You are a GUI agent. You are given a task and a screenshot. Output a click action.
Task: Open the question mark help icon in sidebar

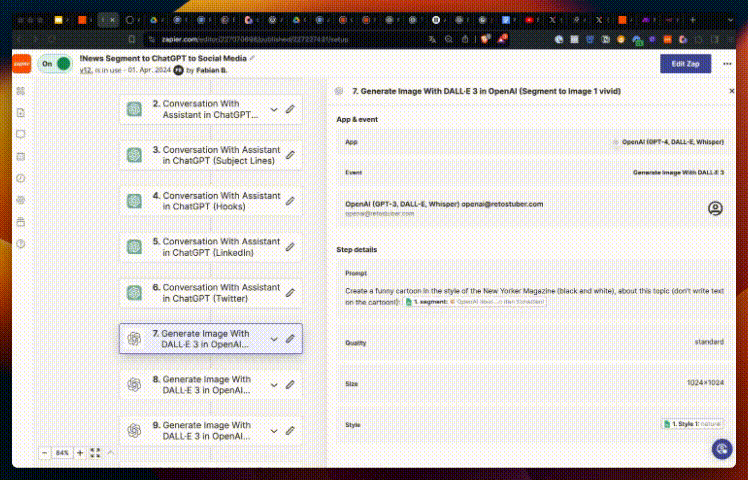coord(21,244)
